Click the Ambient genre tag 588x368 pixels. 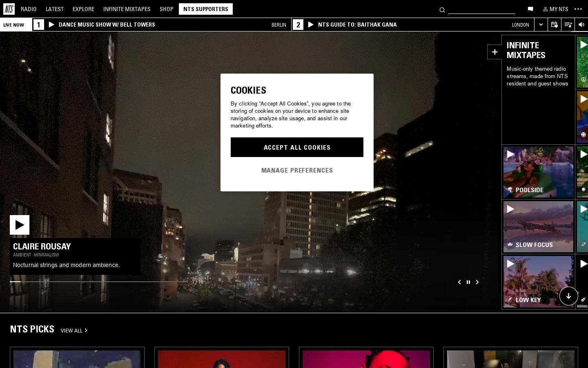click(x=22, y=255)
